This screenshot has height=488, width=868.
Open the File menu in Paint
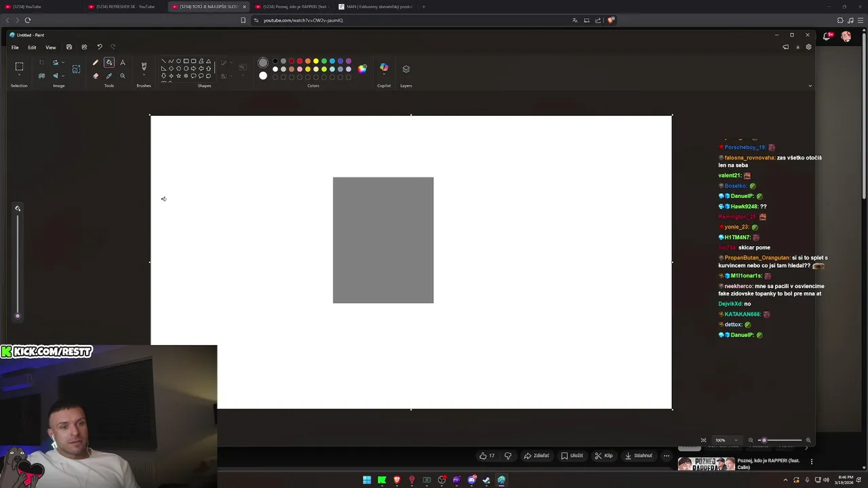[x=15, y=47]
